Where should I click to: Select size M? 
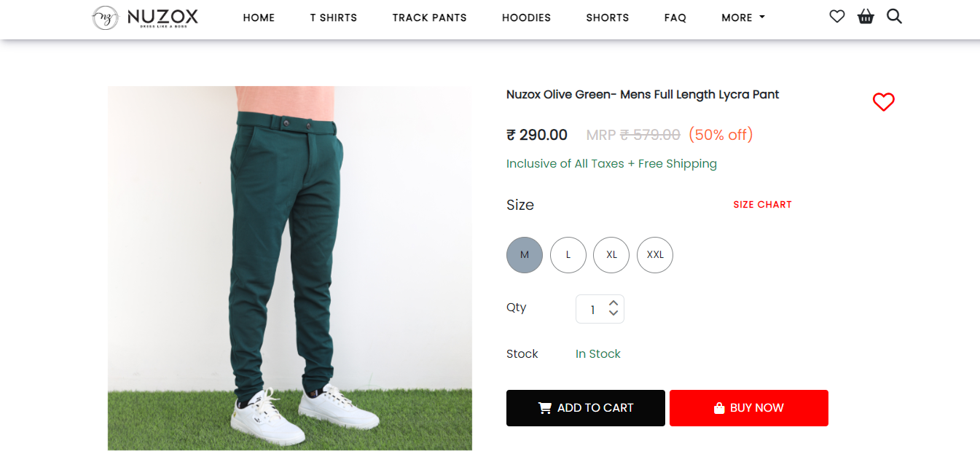tap(525, 255)
